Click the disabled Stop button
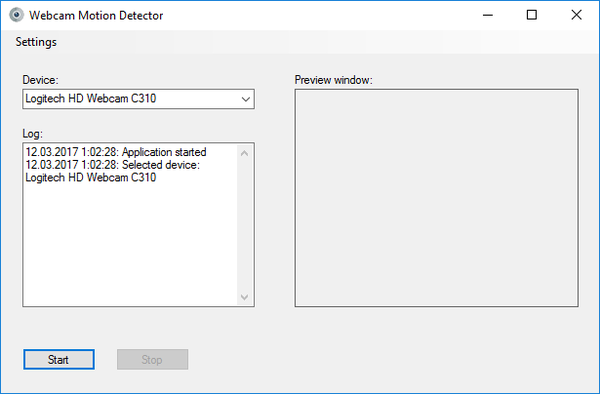Image resolution: width=600 pixels, height=394 pixels. click(x=152, y=359)
